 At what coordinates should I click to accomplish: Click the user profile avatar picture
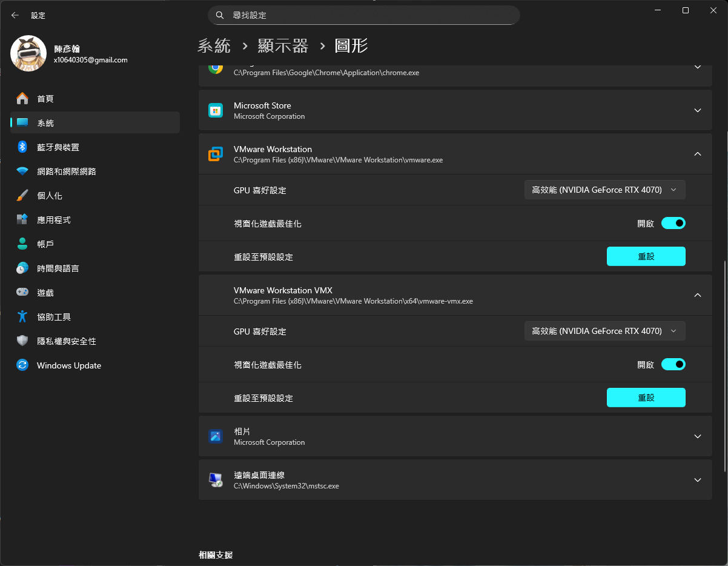[x=28, y=53]
